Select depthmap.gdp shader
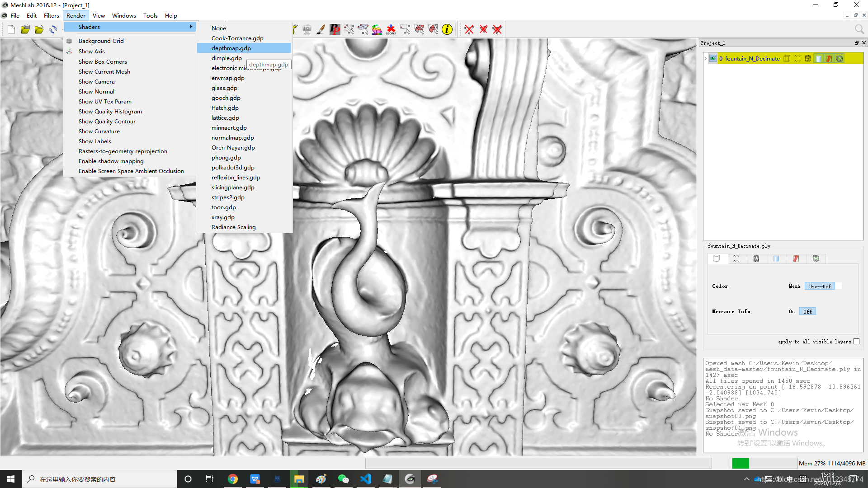This screenshot has width=868, height=488. click(231, 47)
